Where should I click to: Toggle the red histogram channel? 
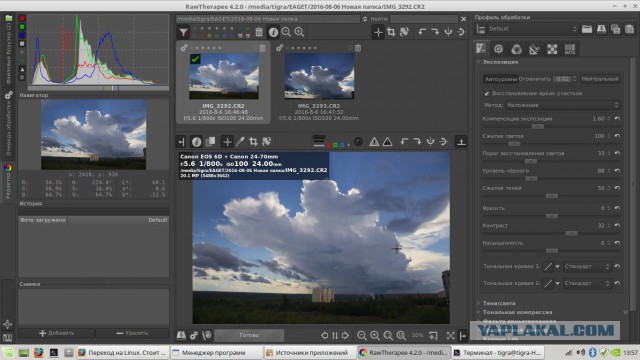(x=22, y=18)
